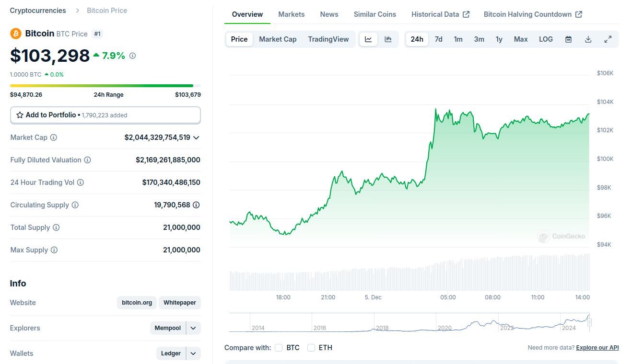Click info icon beside 19,790,568 value
Screen dimensions: 632x364
click(196, 205)
